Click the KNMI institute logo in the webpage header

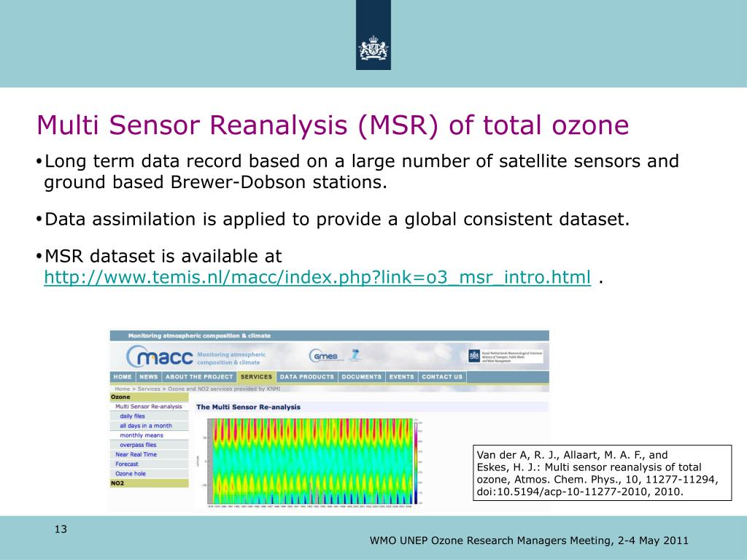point(506,356)
